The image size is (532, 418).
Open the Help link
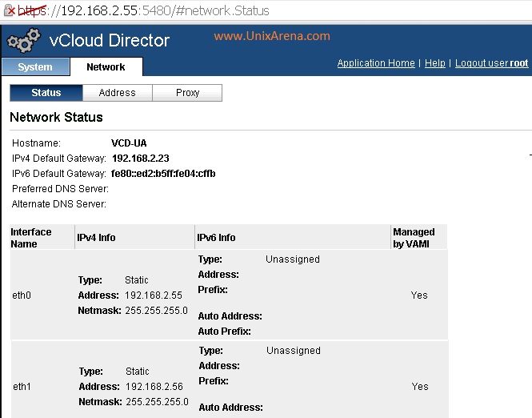click(x=434, y=63)
